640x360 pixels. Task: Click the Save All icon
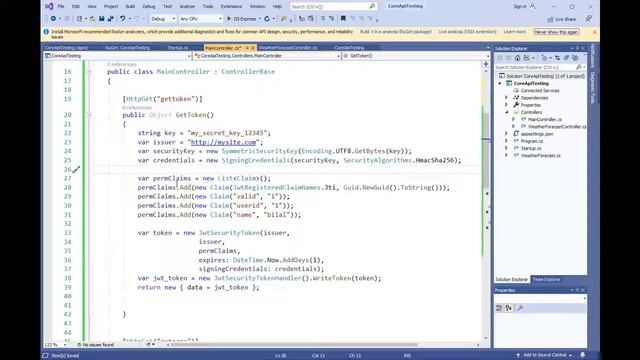point(110,19)
